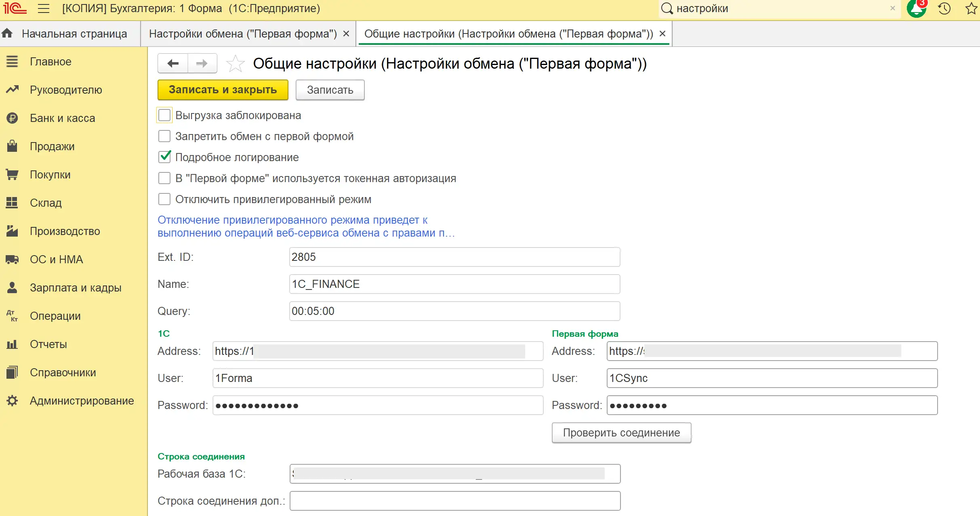The height and width of the screenshot is (516, 980).
Task: Click the Главное section icon
Action: pos(12,61)
